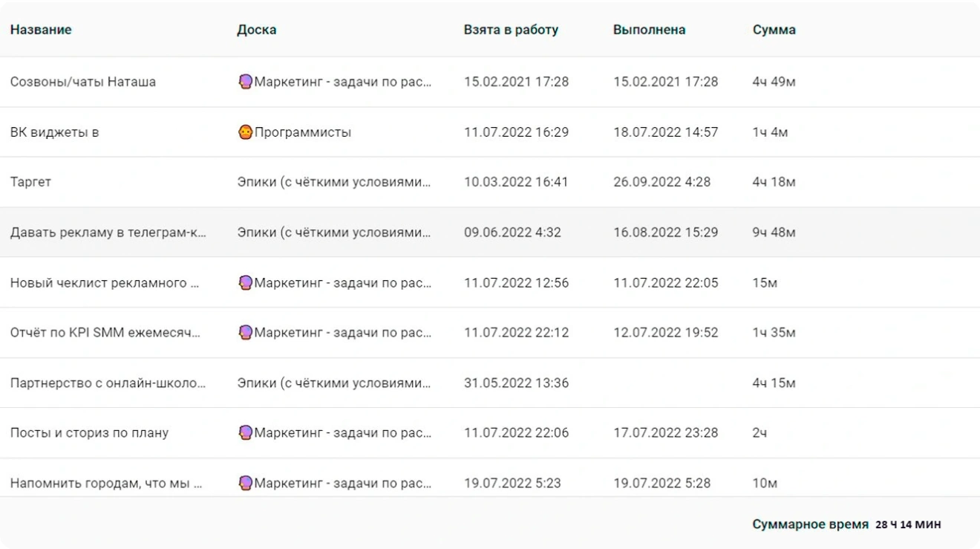Open the Таргет task
Screen dimensions: 980x549
pos(30,182)
